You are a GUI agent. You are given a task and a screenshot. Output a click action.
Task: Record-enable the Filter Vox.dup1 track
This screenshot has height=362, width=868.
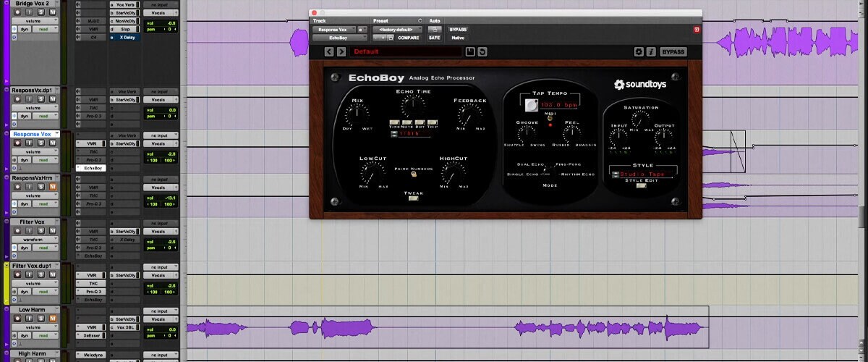click(x=18, y=274)
